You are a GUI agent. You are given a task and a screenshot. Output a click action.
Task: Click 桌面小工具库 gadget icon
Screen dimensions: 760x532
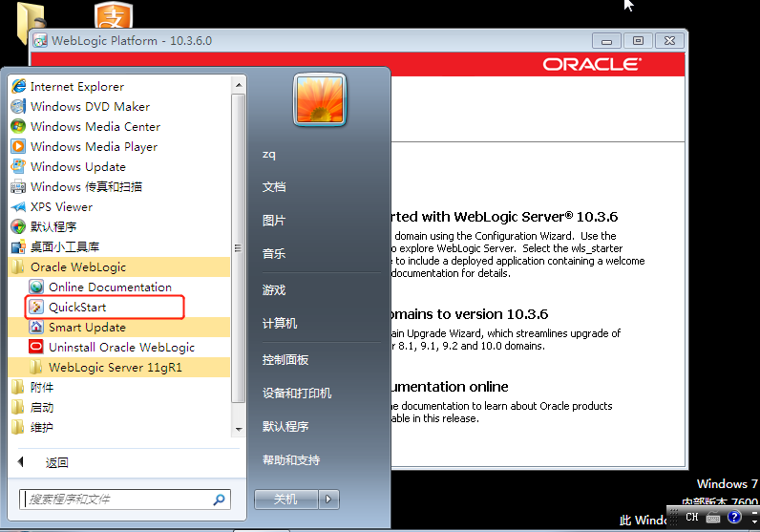click(x=18, y=246)
